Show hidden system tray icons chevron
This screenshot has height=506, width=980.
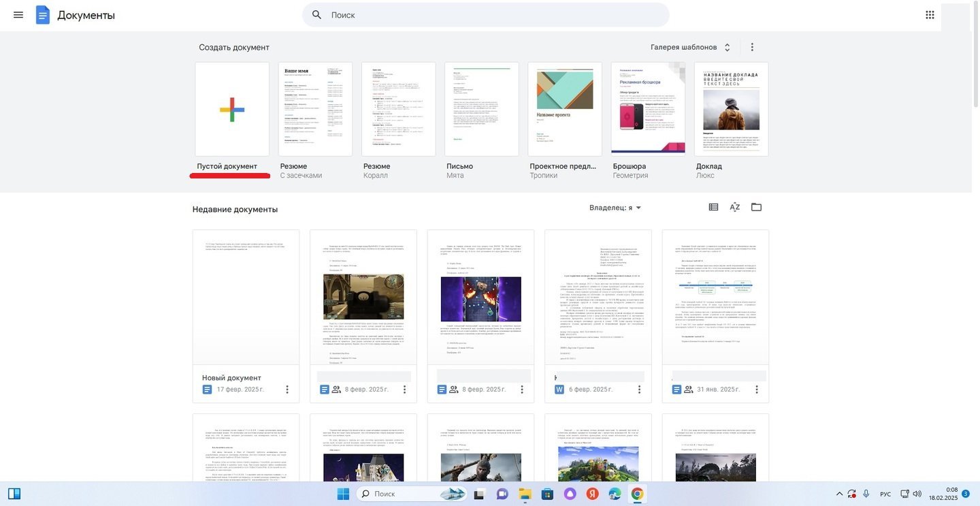click(838, 494)
